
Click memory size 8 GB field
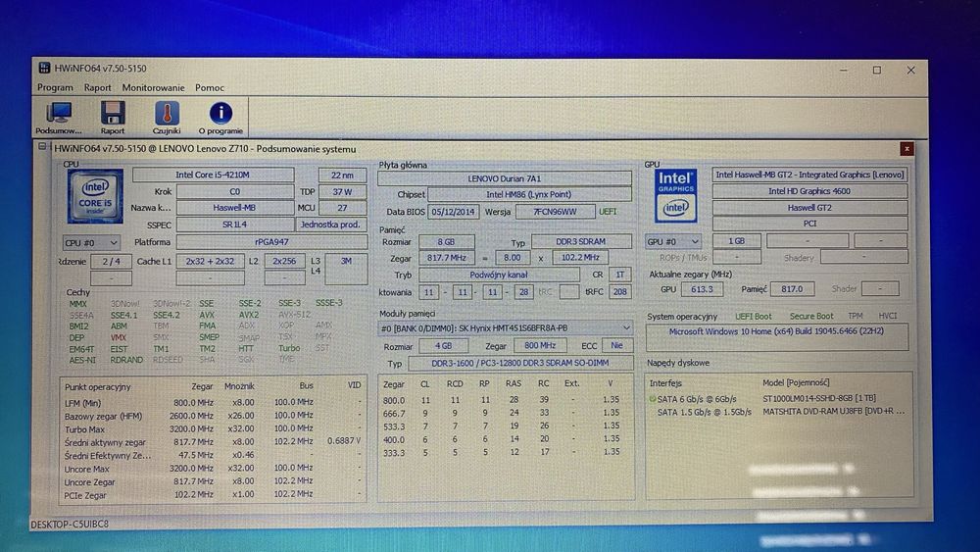tap(446, 242)
